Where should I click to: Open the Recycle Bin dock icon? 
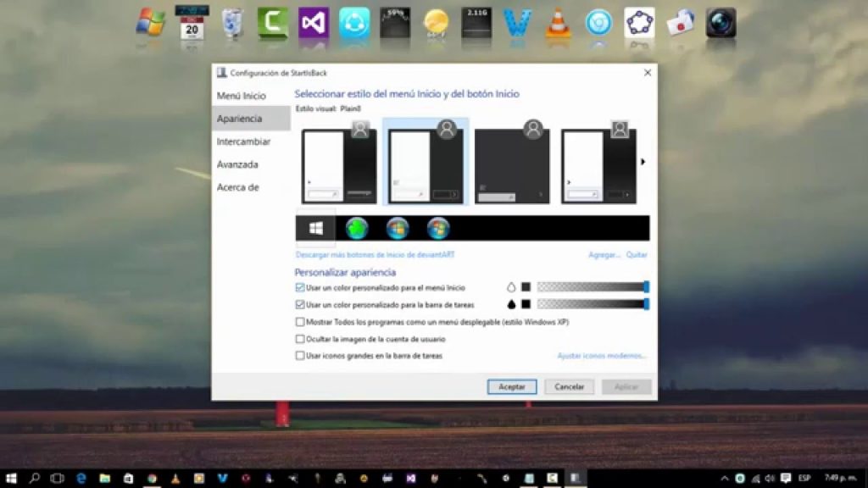[232, 23]
